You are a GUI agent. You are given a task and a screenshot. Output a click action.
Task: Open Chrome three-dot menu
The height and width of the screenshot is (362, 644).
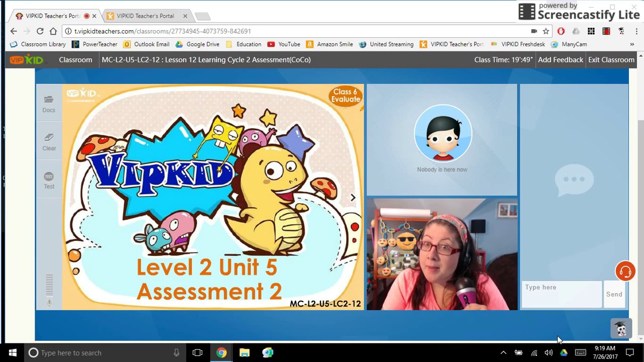(636, 31)
